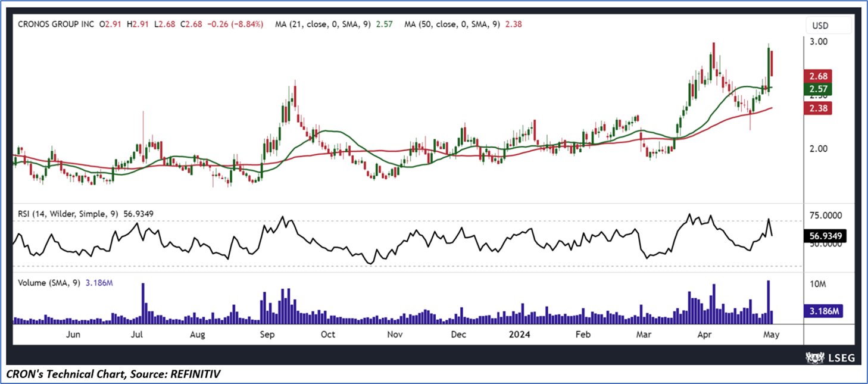Select the MA 21 indicator legend
Viewport: 868px width, 384px height.
coord(334,24)
